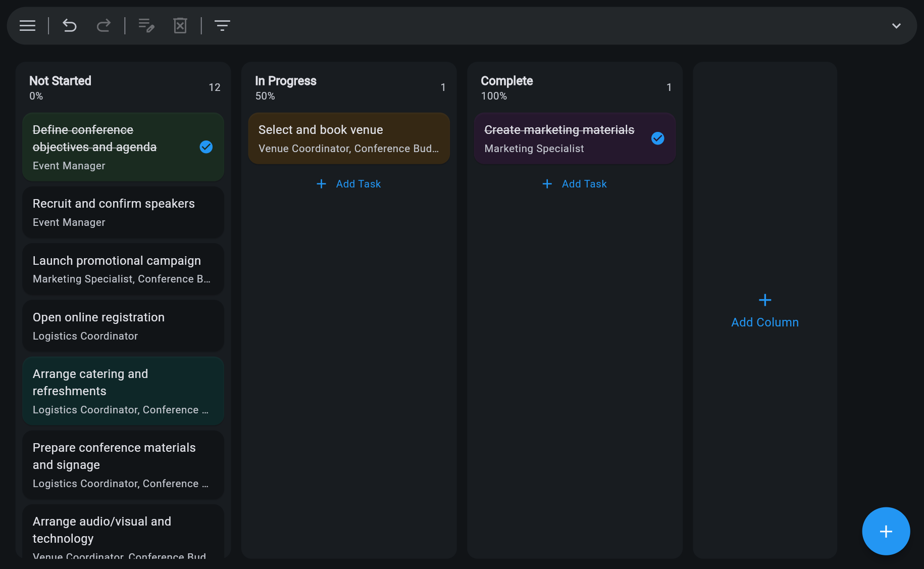Open the filter icon in the toolbar
This screenshot has width=924, height=569.
pos(222,25)
